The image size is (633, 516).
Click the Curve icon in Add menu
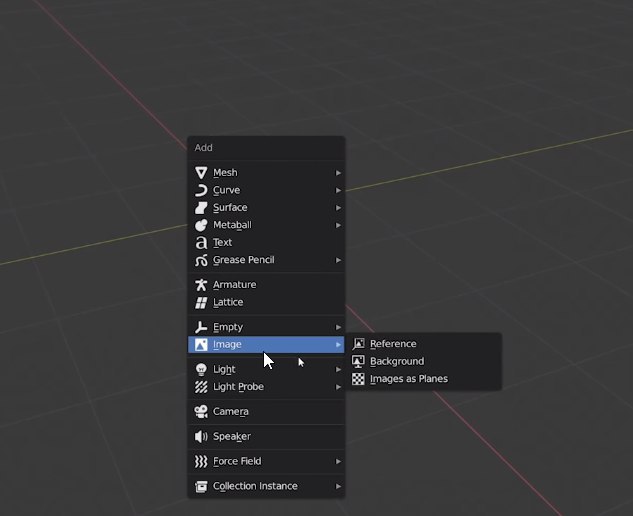pos(201,190)
